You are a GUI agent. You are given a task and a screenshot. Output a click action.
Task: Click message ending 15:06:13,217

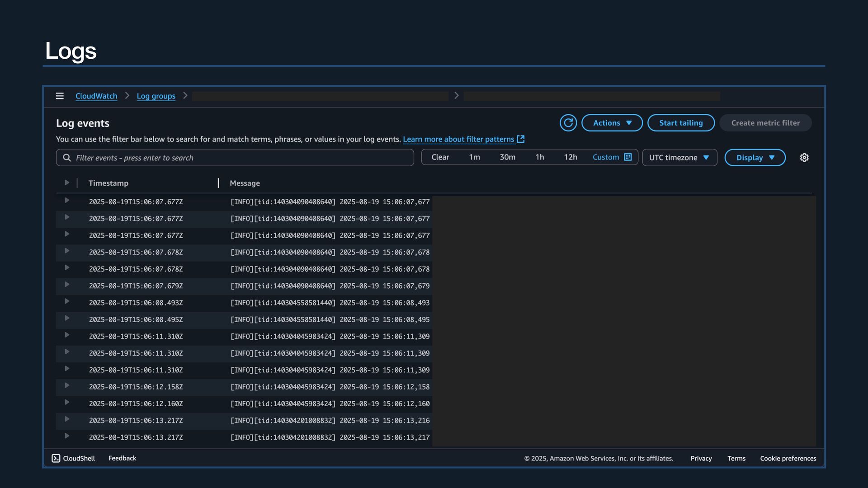[x=330, y=437]
